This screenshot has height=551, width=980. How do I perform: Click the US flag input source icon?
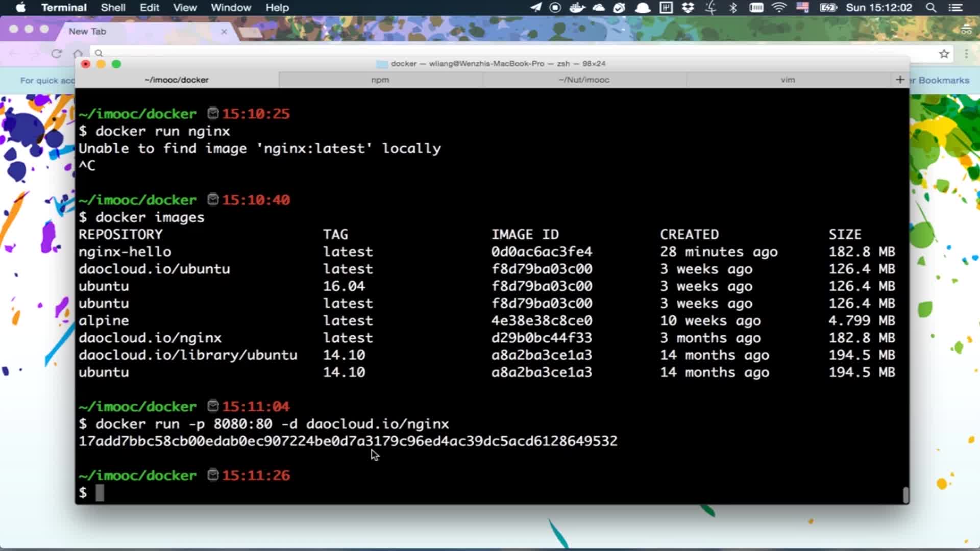point(802,8)
